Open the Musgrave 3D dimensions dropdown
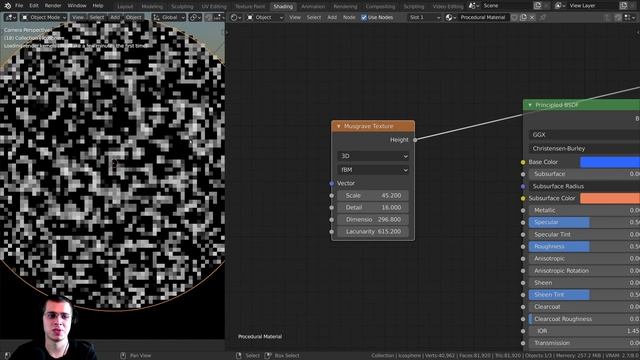640x360 pixels. pyautogui.click(x=373, y=156)
